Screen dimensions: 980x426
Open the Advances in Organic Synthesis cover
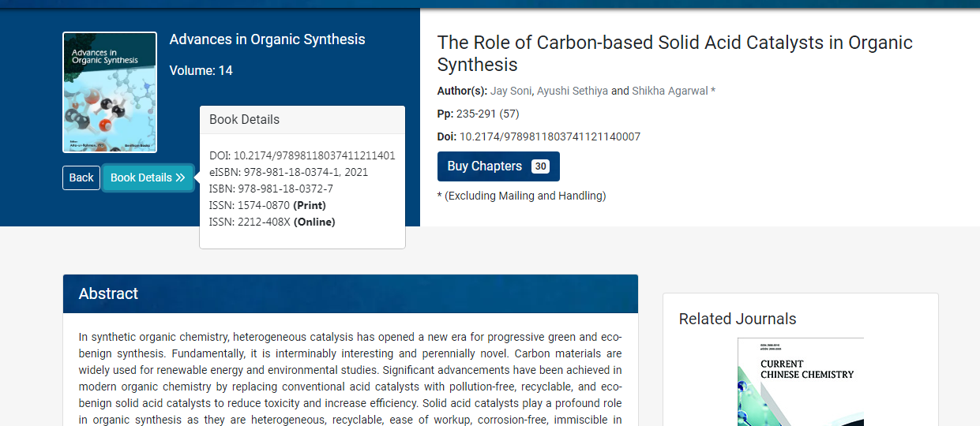[x=110, y=92]
